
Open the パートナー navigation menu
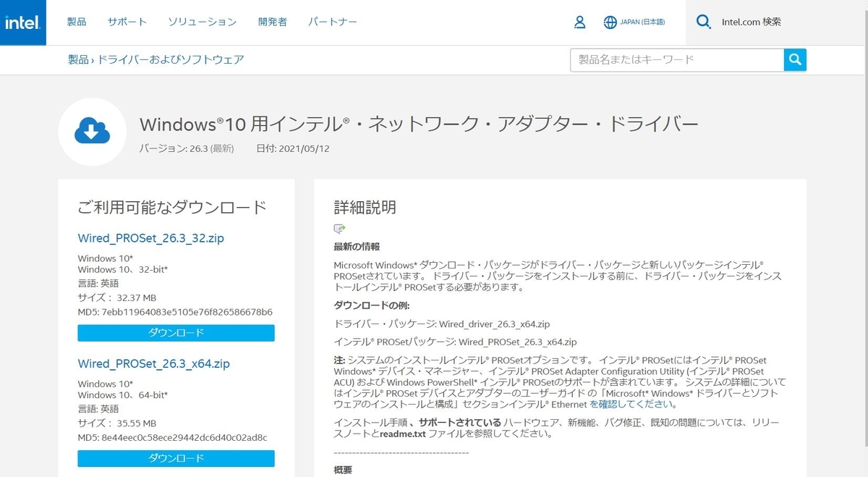pos(333,22)
